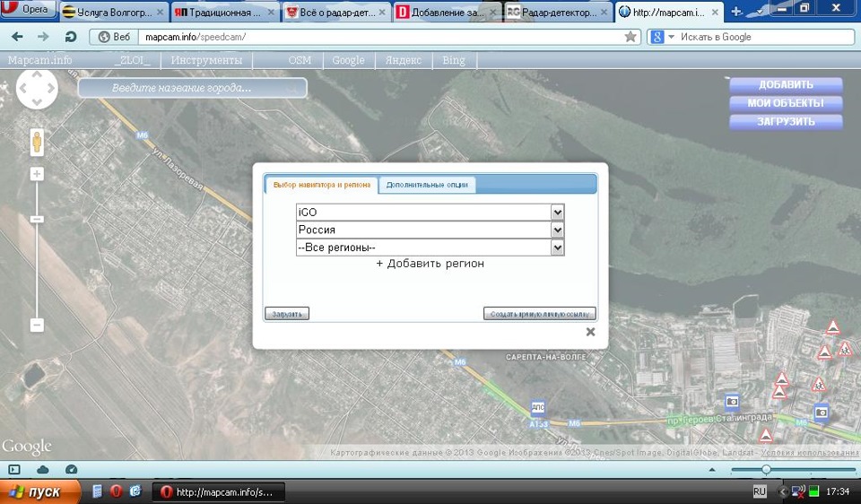Pan the map using the round navigation control
This screenshot has height=504, width=861.
[x=37, y=88]
